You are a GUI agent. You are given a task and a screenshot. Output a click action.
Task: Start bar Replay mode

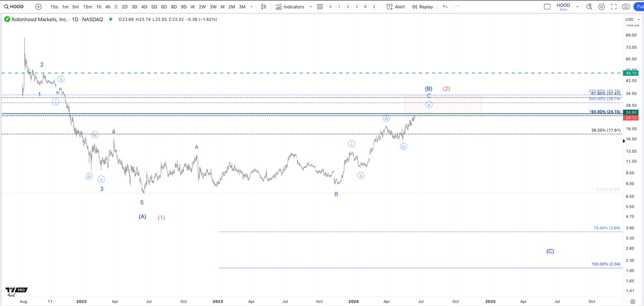point(422,7)
